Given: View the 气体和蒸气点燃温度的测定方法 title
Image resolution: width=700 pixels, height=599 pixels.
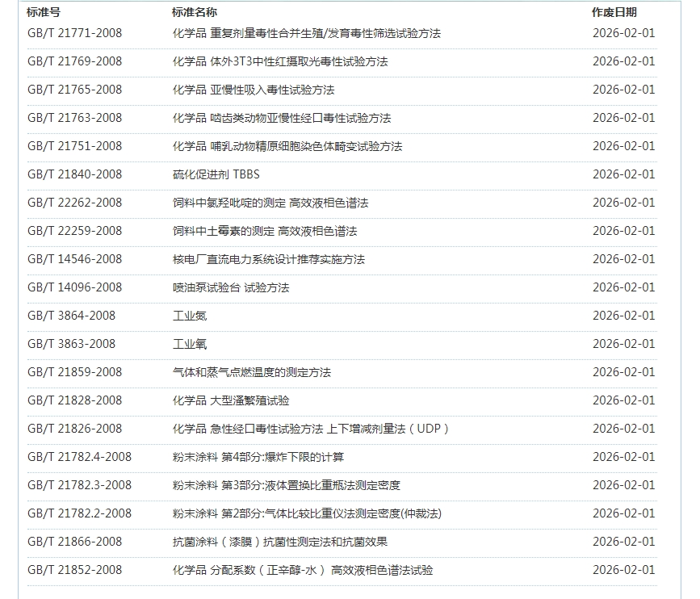Looking at the screenshot, I should pyautogui.click(x=252, y=372).
